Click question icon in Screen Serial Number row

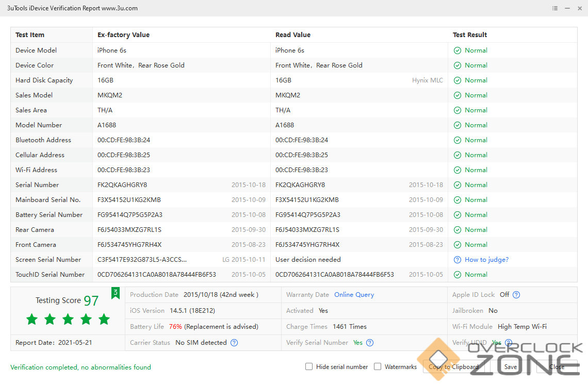[457, 260]
